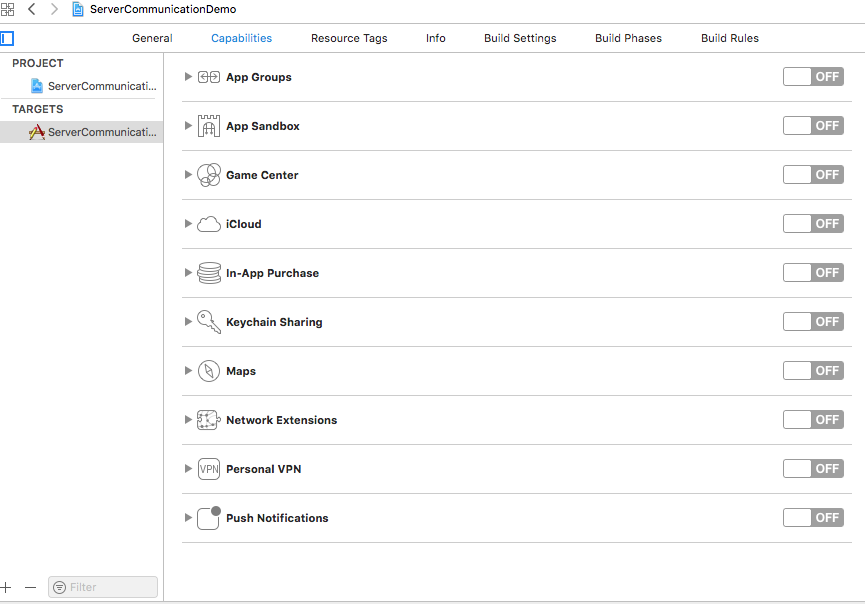Select the ServerCommunicati... project row
Image resolution: width=865 pixels, height=604 pixels.
82,86
